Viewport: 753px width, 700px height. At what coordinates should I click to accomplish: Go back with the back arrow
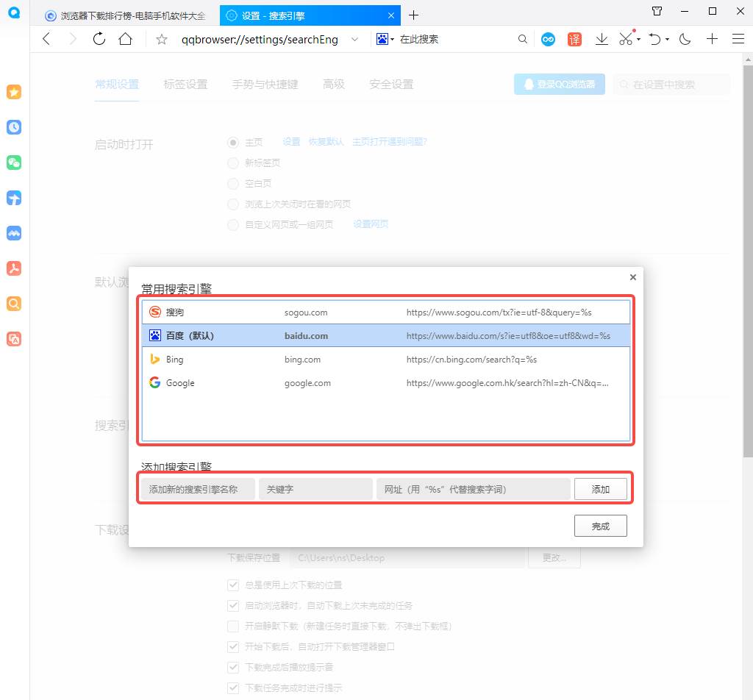coord(46,39)
